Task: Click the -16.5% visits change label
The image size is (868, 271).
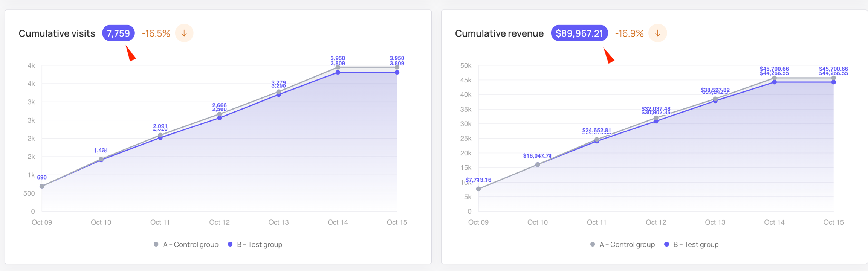Action: point(156,33)
